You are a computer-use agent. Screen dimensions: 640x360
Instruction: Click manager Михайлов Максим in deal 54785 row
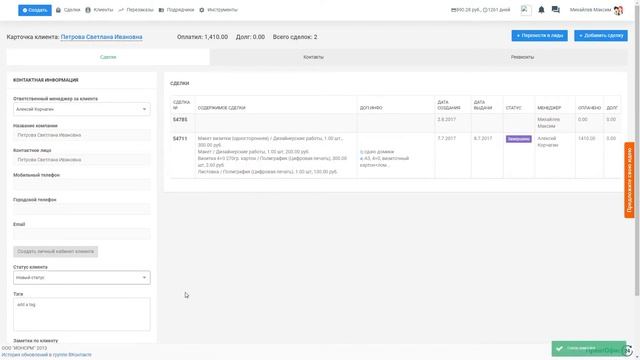coord(549,123)
